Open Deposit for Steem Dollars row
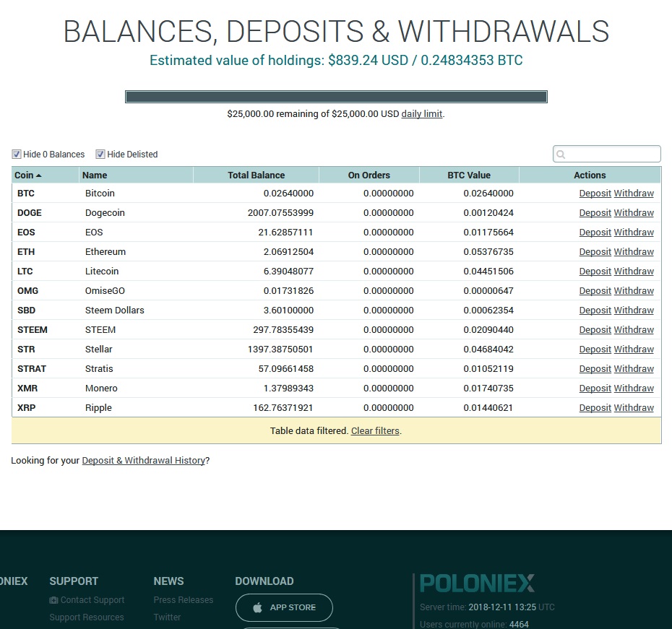This screenshot has width=672, height=629. click(x=595, y=310)
